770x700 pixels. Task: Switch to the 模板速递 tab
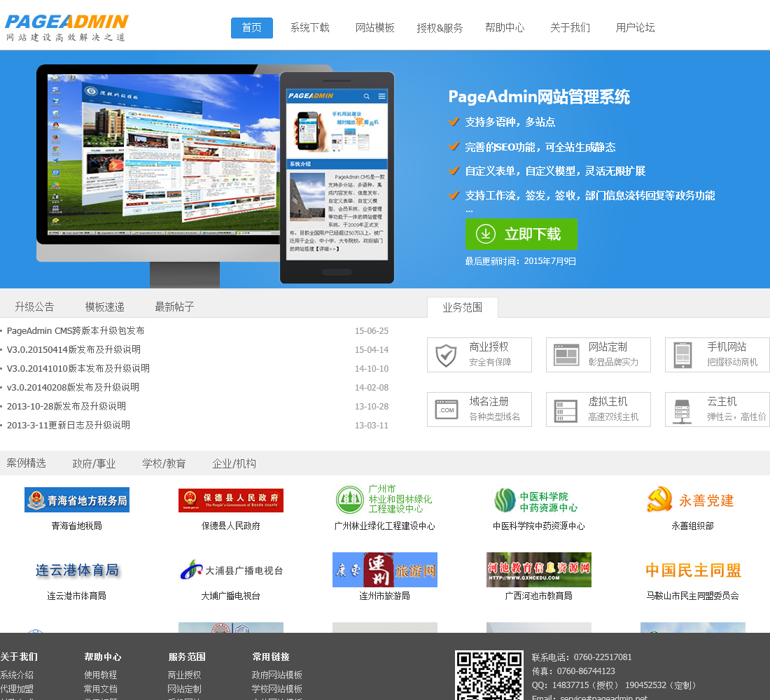tap(104, 307)
